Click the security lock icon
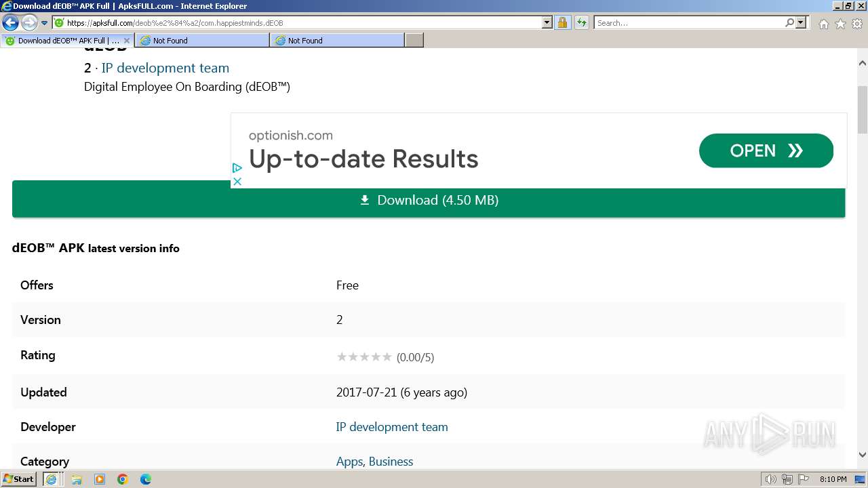 tap(562, 22)
